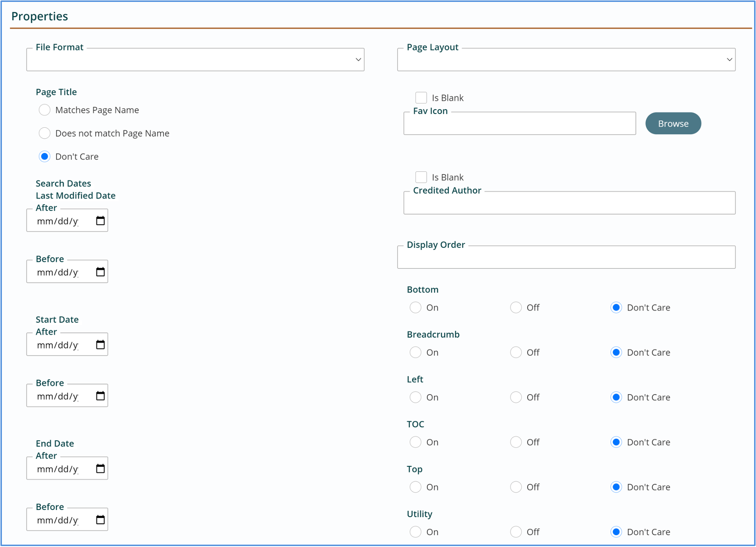This screenshot has width=756, height=547.
Task: Check Is Blank above Fav Icon field
Action: click(421, 98)
